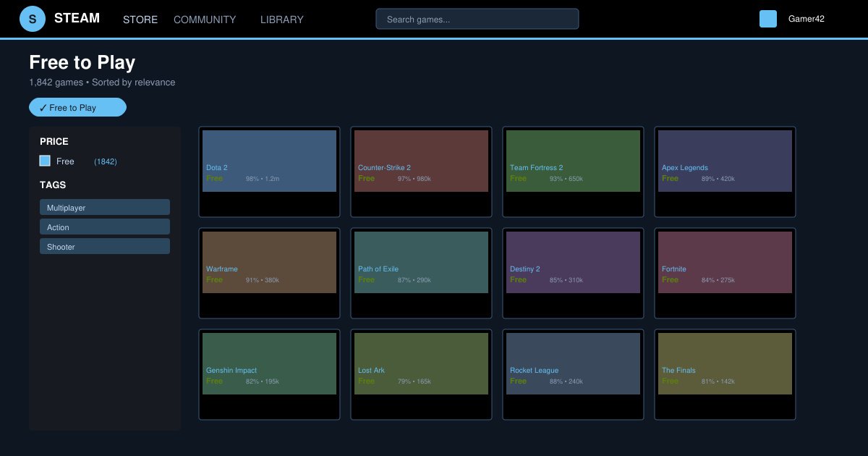Open the STORE menu
This screenshot has width=868, height=456.
(x=140, y=20)
